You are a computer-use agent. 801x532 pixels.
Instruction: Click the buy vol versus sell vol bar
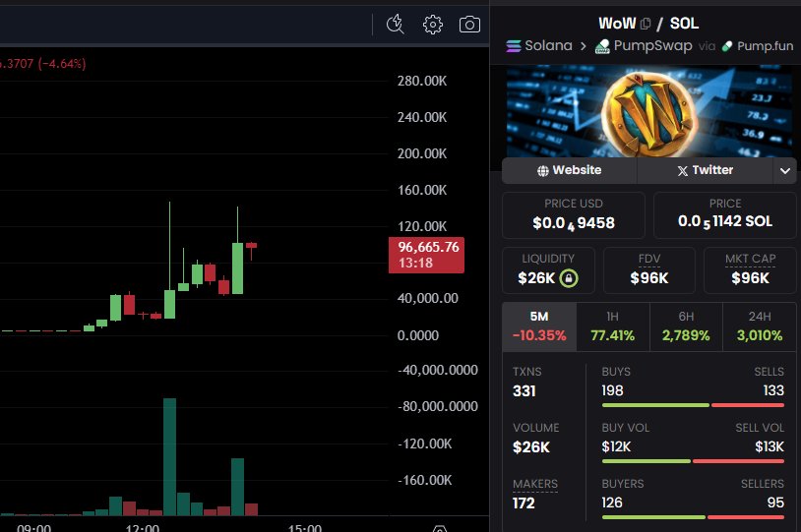(x=693, y=461)
